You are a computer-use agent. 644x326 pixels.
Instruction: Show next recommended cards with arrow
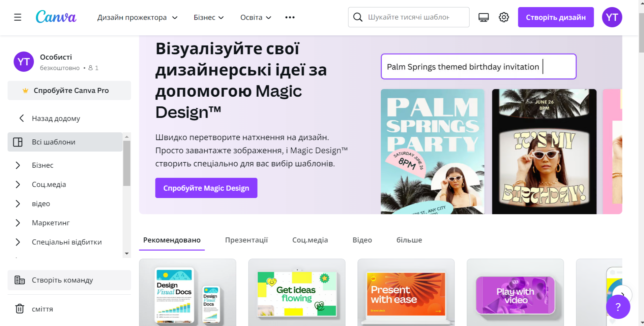[622, 295]
